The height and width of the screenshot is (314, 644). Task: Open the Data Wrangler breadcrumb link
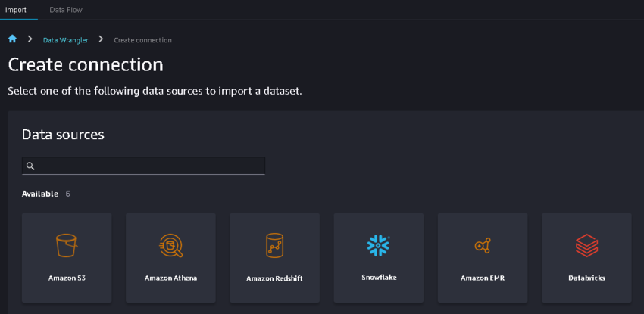tap(65, 40)
